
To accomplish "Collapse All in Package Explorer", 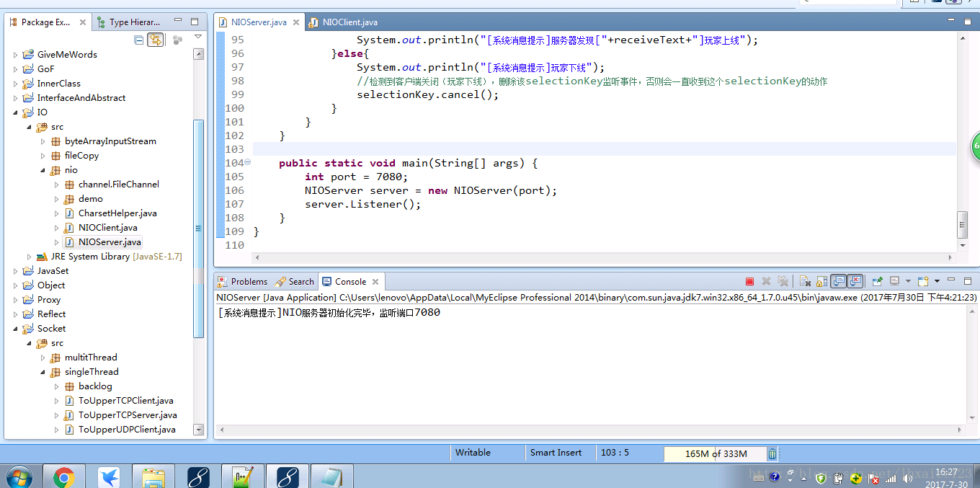I will (138, 40).
